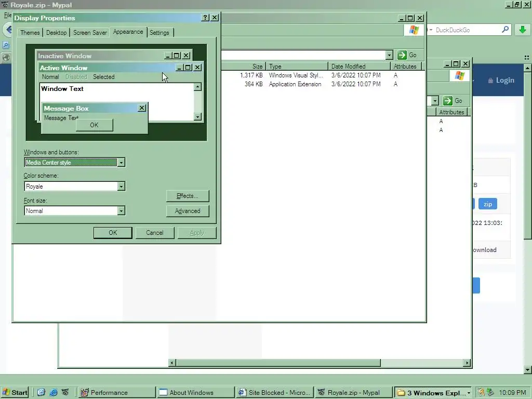The height and width of the screenshot is (399, 532).
Task: Click the 1,317 KB size cell
Action: 251,75
